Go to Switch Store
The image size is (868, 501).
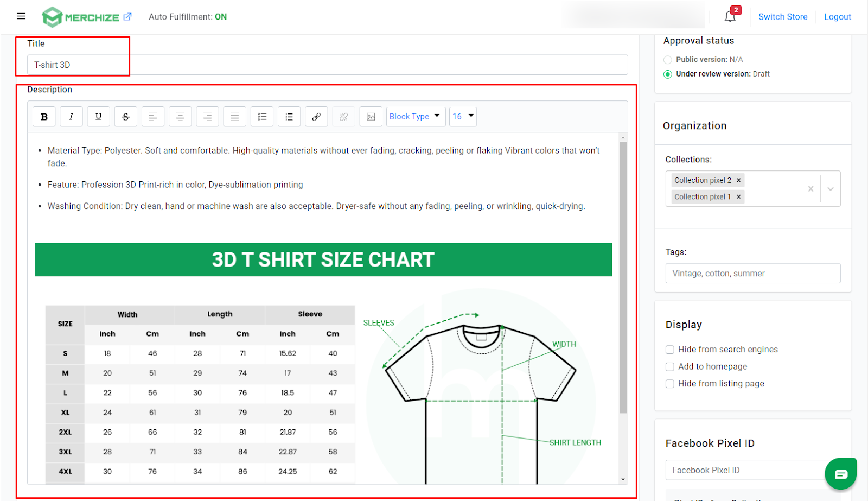(783, 17)
